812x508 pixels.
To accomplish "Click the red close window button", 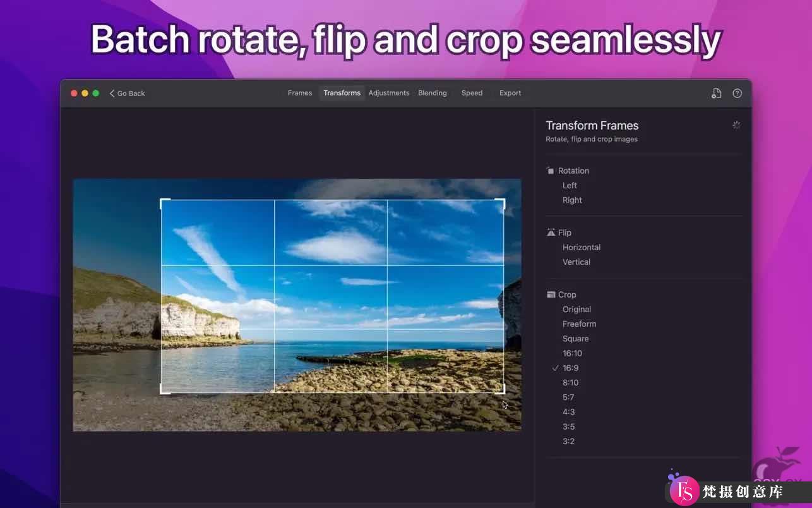I will click(74, 93).
